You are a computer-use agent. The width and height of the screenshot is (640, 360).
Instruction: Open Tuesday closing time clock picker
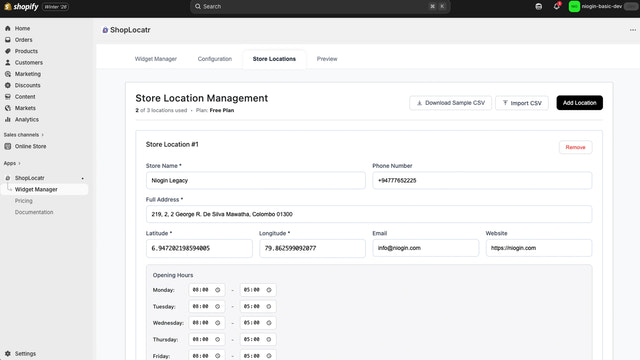[269, 307]
